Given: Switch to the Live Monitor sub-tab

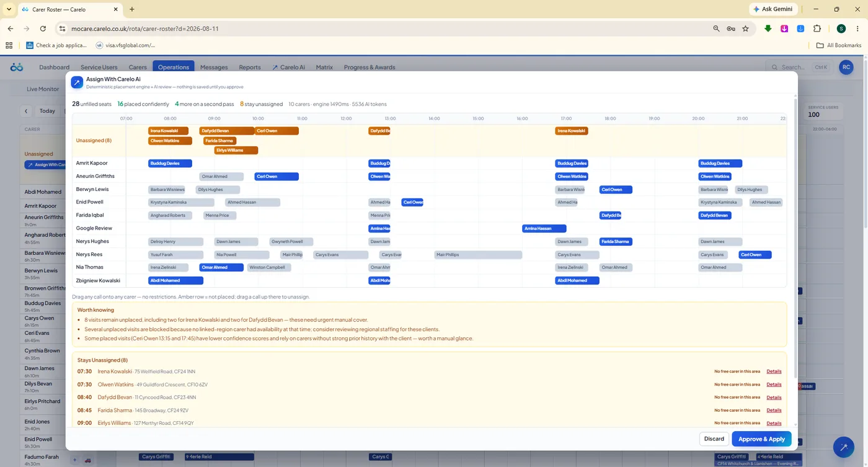Looking at the screenshot, I should pos(43,89).
